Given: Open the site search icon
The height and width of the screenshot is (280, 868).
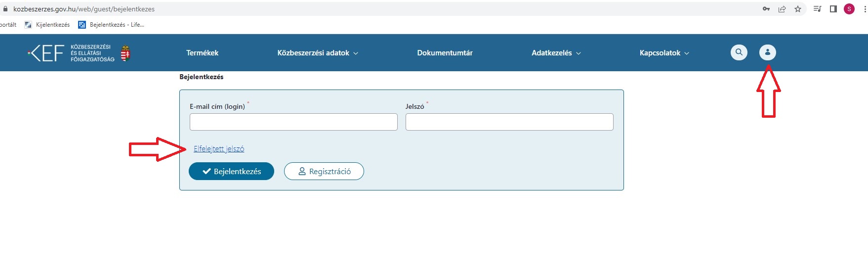Looking at the screenshot, I should (x=739, y=52).
